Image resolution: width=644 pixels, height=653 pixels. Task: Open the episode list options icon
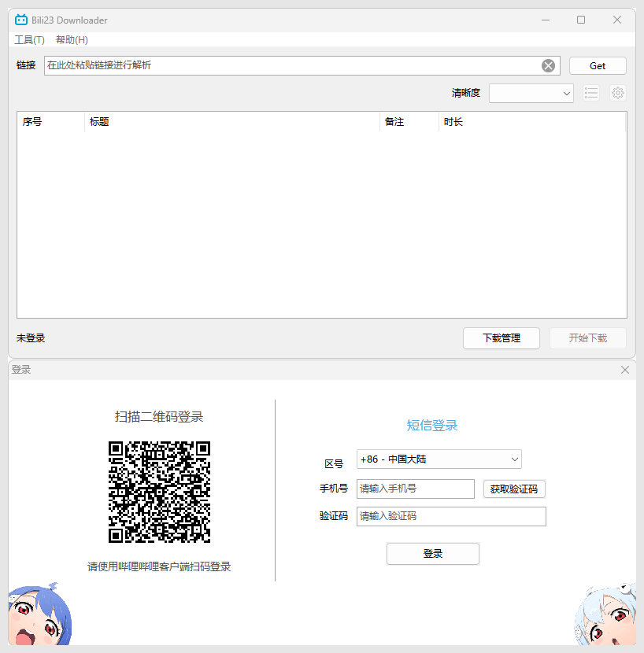(591, 93)
